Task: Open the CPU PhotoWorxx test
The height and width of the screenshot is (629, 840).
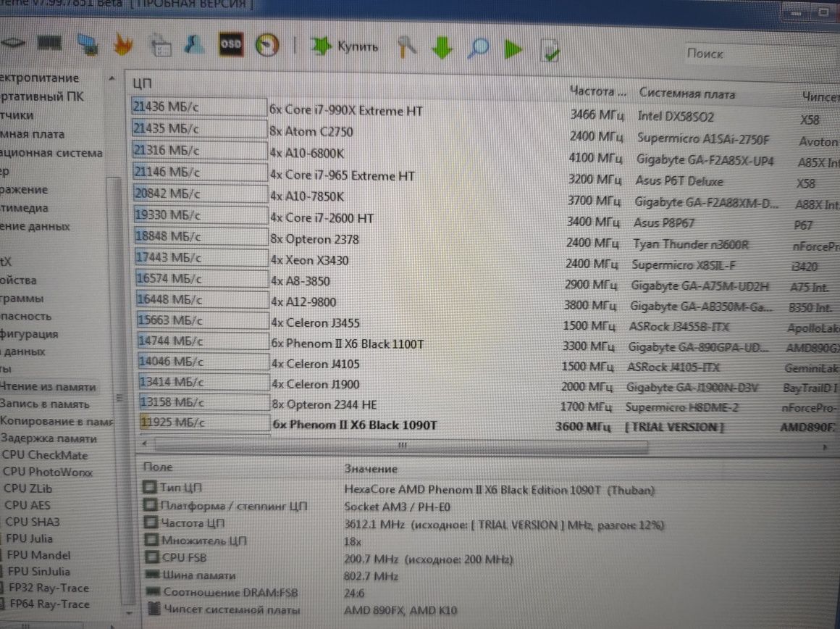Action: coord(48,472)
